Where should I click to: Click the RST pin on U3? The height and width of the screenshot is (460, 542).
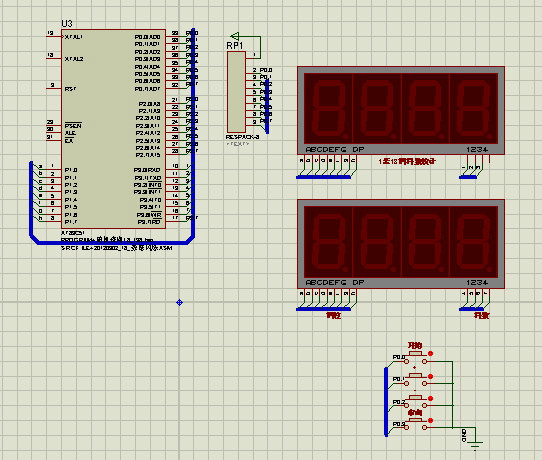(54, 89)
